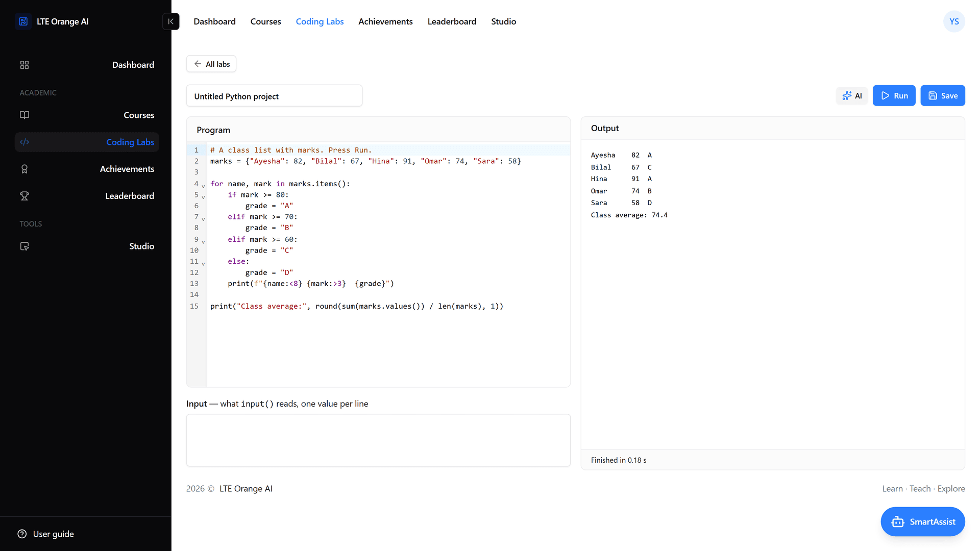The image size is (980, 551).
Task: Click the Class average: 74.4 output line
Action: [x=629, y=215]
